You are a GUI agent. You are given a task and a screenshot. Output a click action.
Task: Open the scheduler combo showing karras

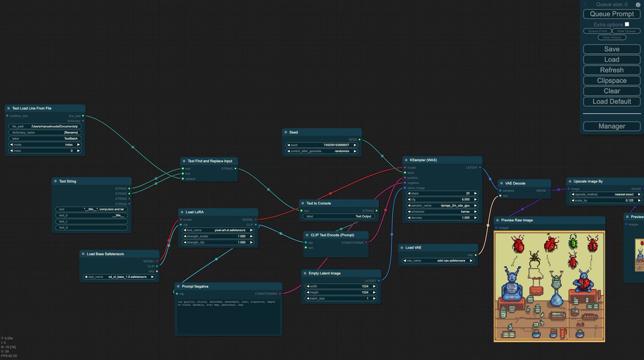click(x=442, y=211)
